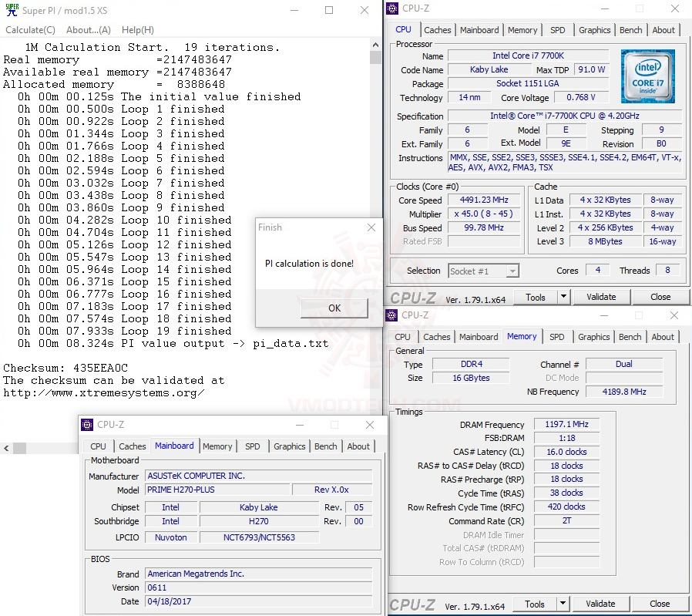Switch to Memory tab in bottom-left CPU-Z

pyautogui.click(x=217, y=446)
